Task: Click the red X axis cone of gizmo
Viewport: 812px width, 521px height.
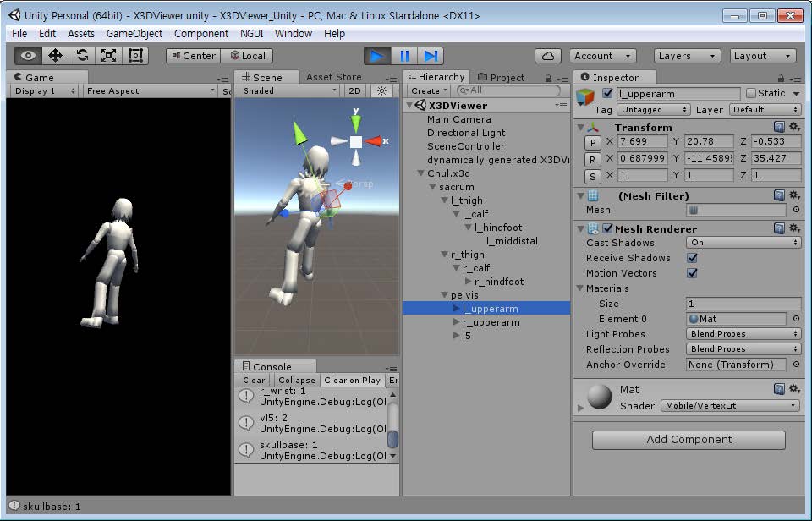Action: pos(373,141)
